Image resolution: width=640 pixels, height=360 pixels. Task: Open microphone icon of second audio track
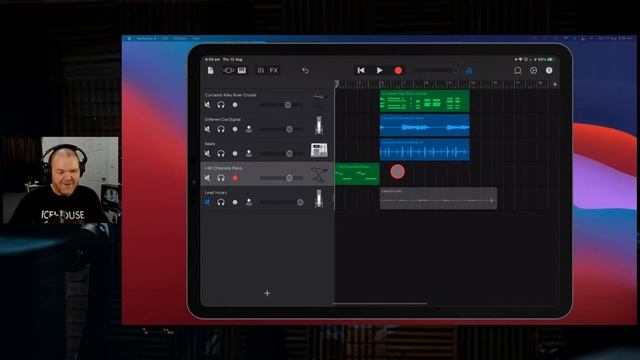click(319, 125)
